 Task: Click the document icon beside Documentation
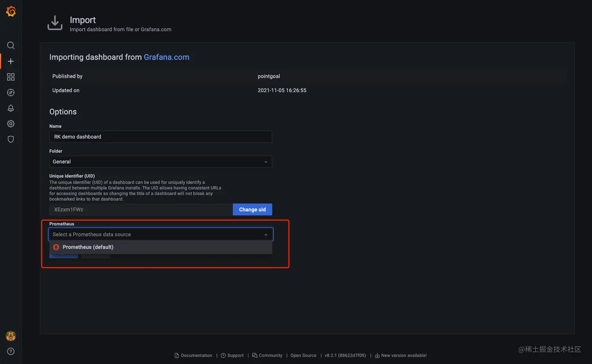[177, 355]
